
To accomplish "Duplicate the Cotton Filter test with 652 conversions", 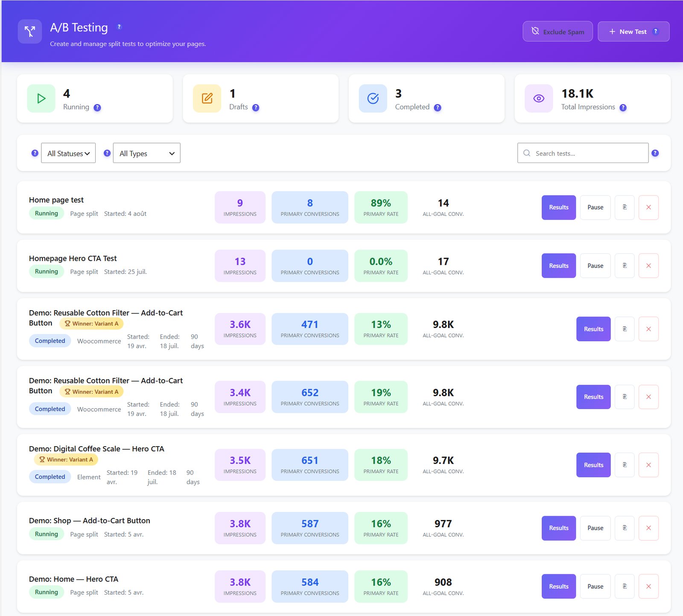I will tap(625, 397).
